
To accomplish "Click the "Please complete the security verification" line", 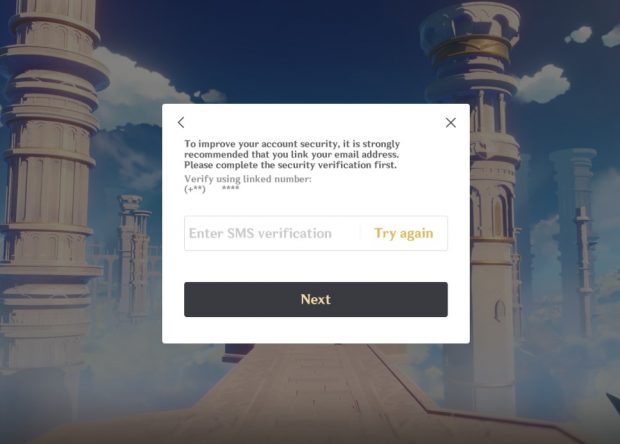I will click(290, 165).
